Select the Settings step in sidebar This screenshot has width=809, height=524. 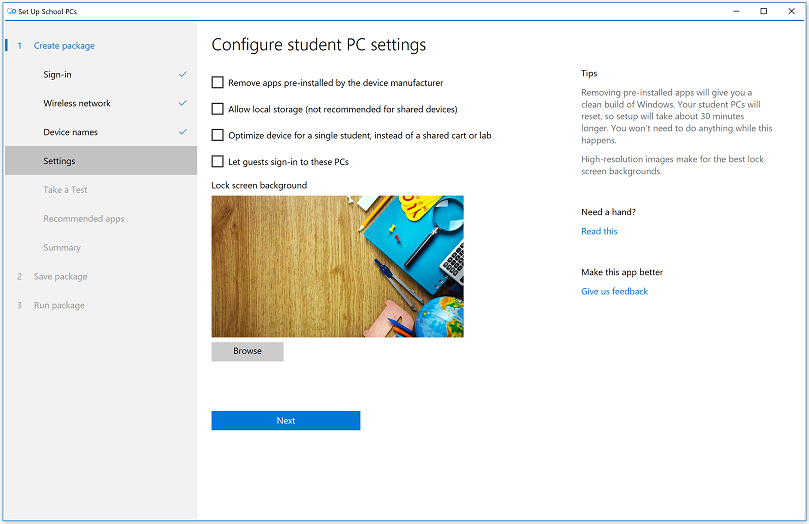[x=59, y=161]
